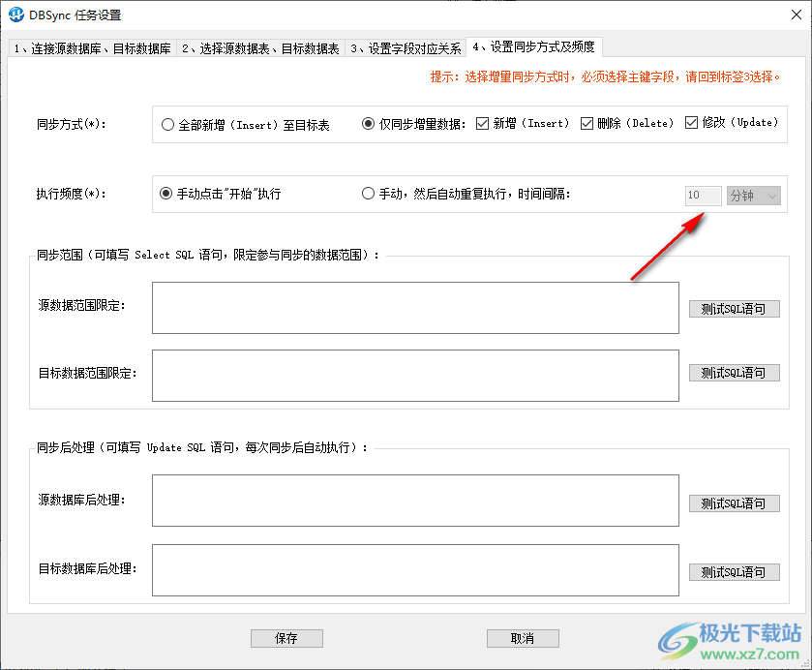
Task: Click the 执行频度(*) label
Action: click(71, 194)
